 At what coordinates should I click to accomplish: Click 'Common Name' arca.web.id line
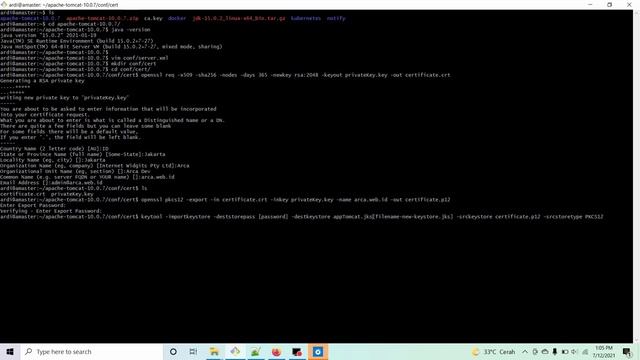tap(87, 177)
